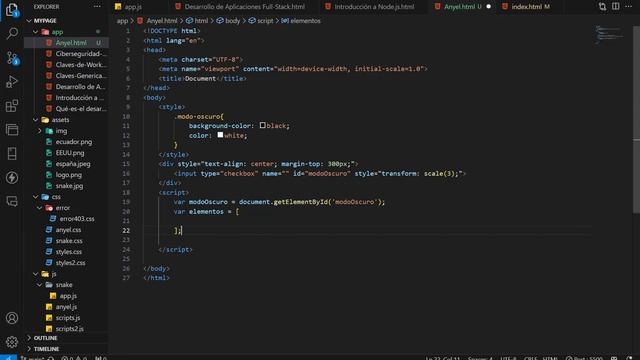Click the black color swatch on line 11
The height and width of the screenshot is (360, 640).
pyautogui.click(x=262, y=125)
